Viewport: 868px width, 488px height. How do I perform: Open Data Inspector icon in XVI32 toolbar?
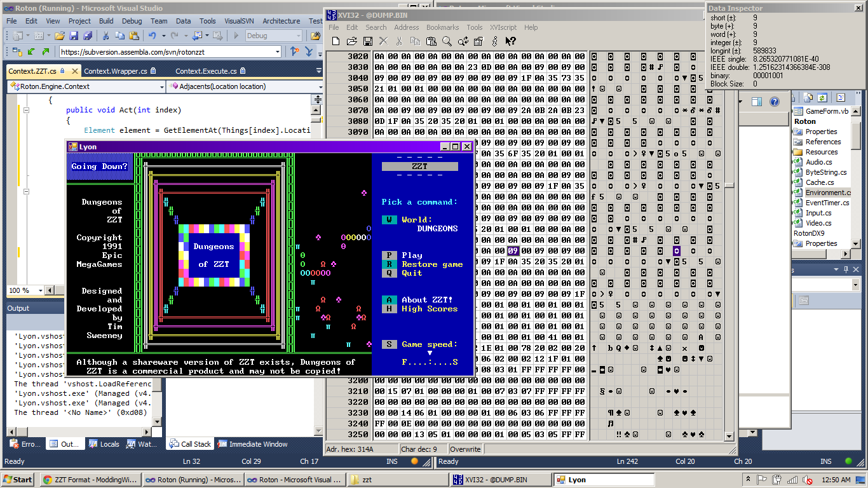(478, 41)
